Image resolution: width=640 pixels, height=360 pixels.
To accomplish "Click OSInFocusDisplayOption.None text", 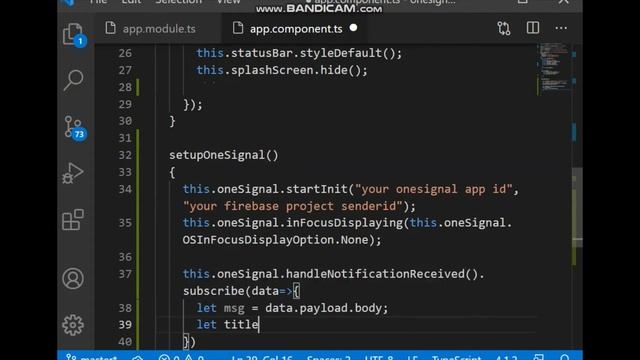I will pyautogui.click(x=276, y=240).
